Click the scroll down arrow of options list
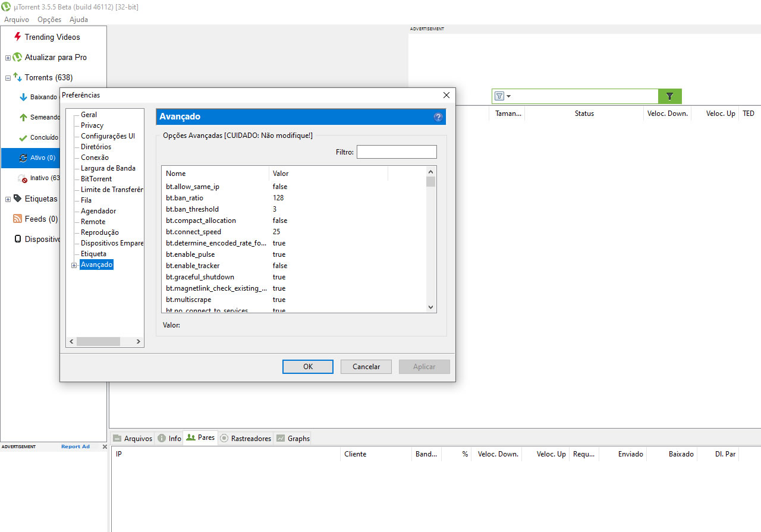The image size is (761, 532). (x=431, y=307)
